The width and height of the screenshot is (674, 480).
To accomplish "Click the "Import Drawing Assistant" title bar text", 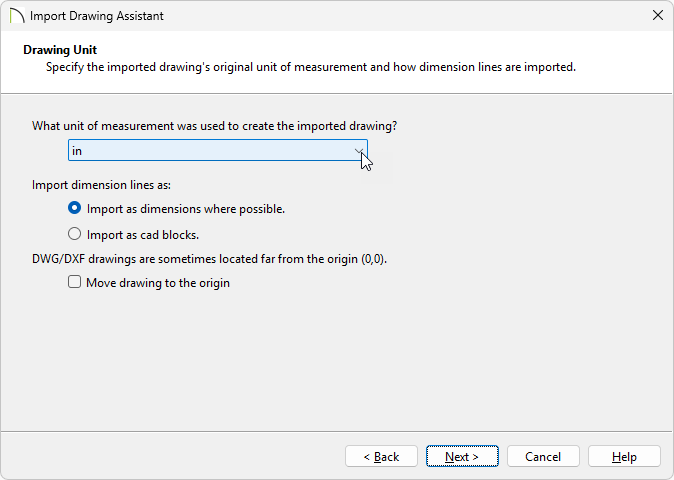I will (97, 16).
